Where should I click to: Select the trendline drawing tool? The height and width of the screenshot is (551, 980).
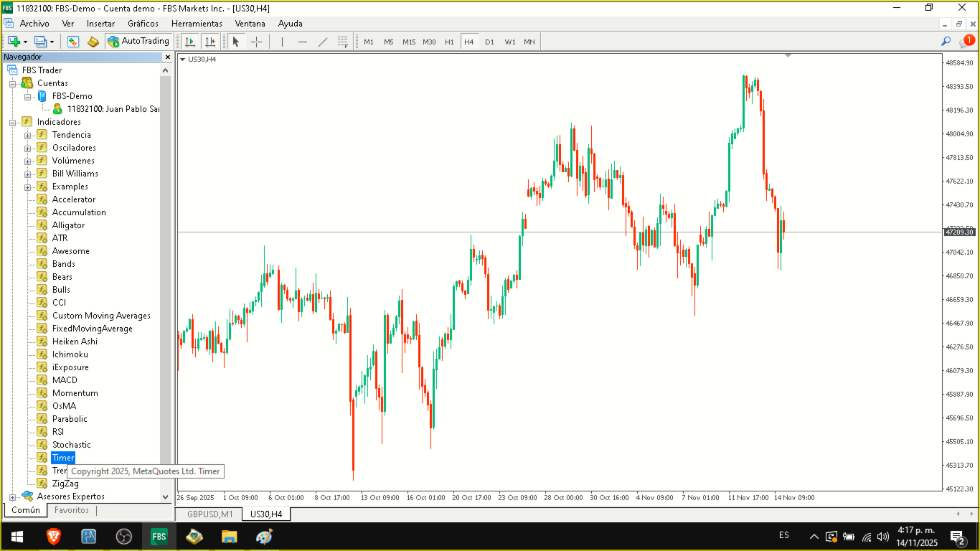(x=323, y=42)
